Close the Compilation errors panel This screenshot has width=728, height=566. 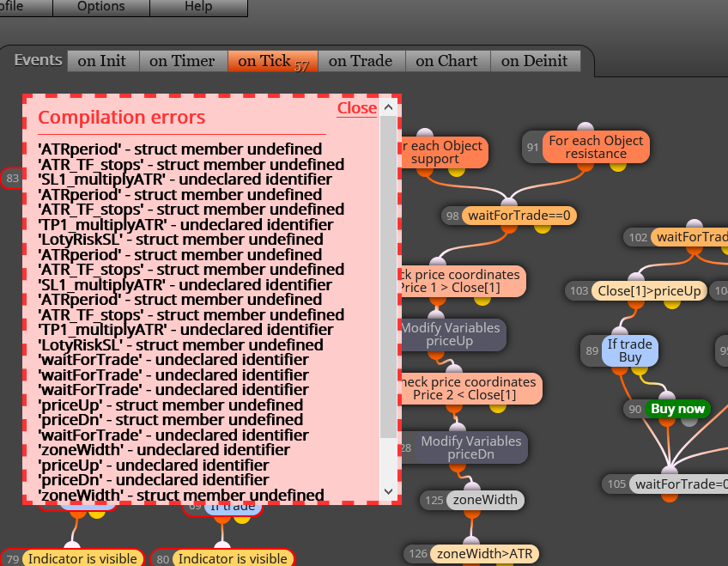click(356, 107)
